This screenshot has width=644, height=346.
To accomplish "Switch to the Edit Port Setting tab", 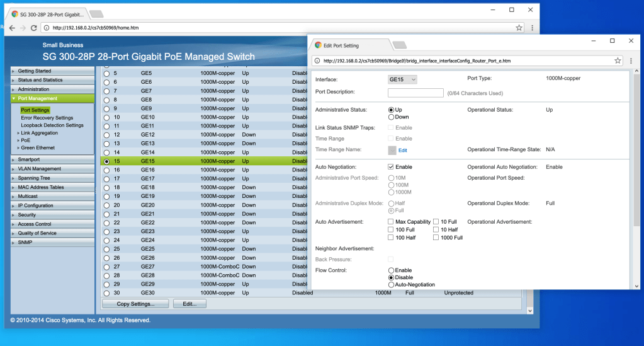I will (x=349, y=45).
